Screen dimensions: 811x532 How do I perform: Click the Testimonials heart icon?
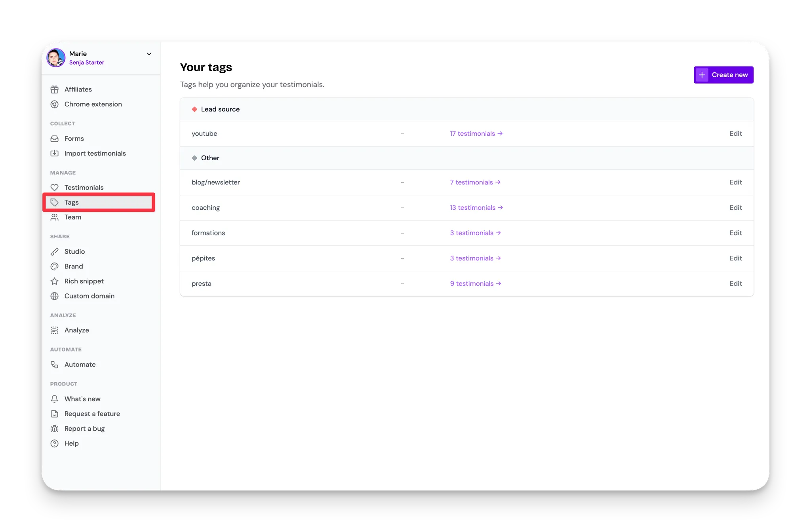pyautogui.click(x=55, y=188)
